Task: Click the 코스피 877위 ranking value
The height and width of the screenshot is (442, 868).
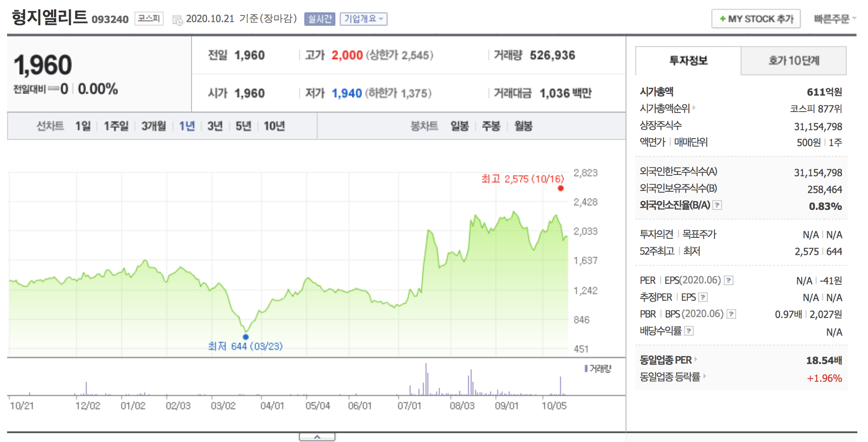Action: coord(816,109)
